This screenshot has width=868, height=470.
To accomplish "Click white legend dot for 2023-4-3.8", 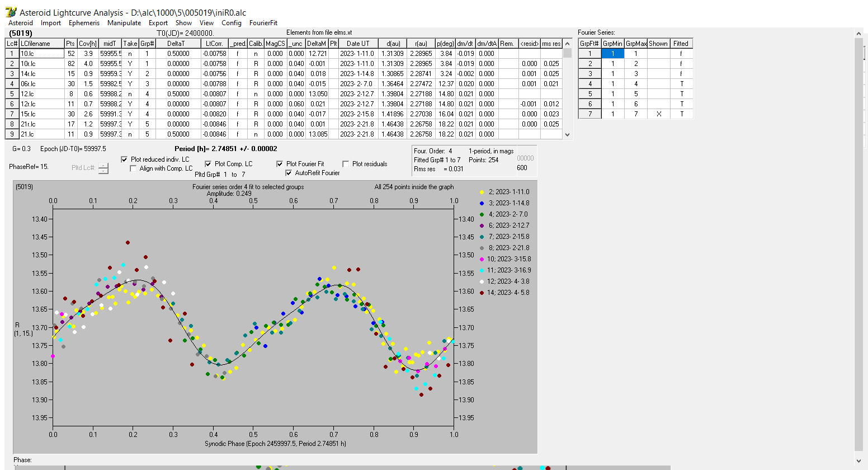I will 482,281.
